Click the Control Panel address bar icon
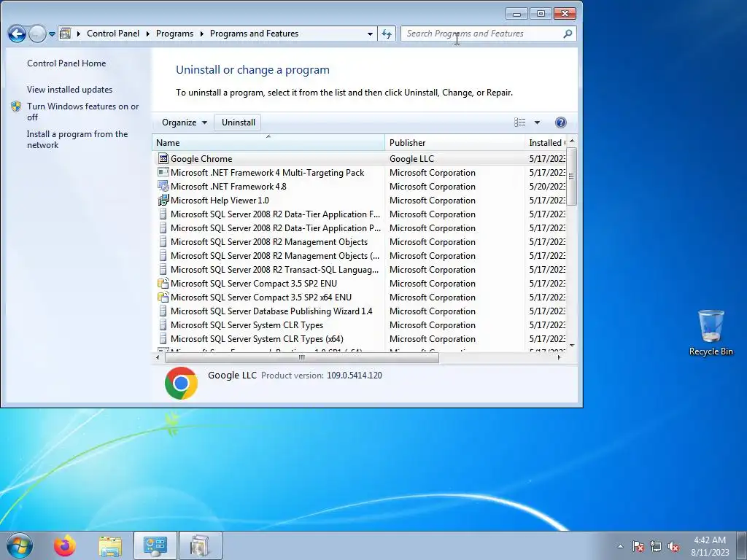The image size is (747, 560). [65, 34]
